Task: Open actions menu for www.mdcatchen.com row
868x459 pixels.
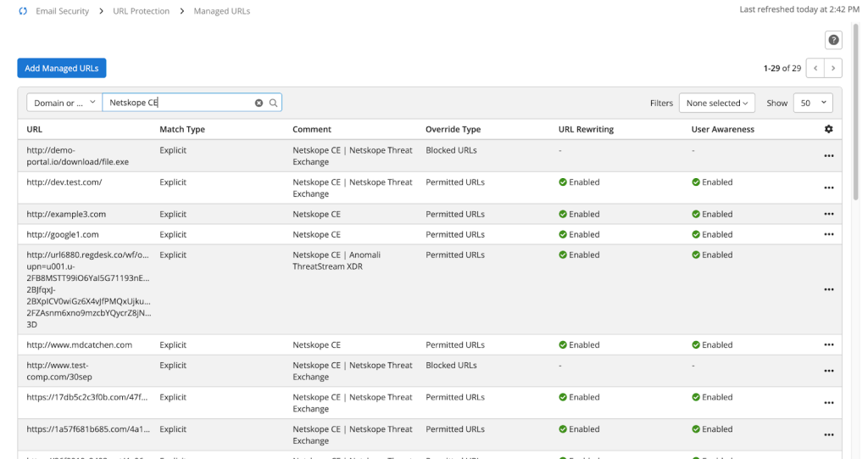Action: (829, 344)
